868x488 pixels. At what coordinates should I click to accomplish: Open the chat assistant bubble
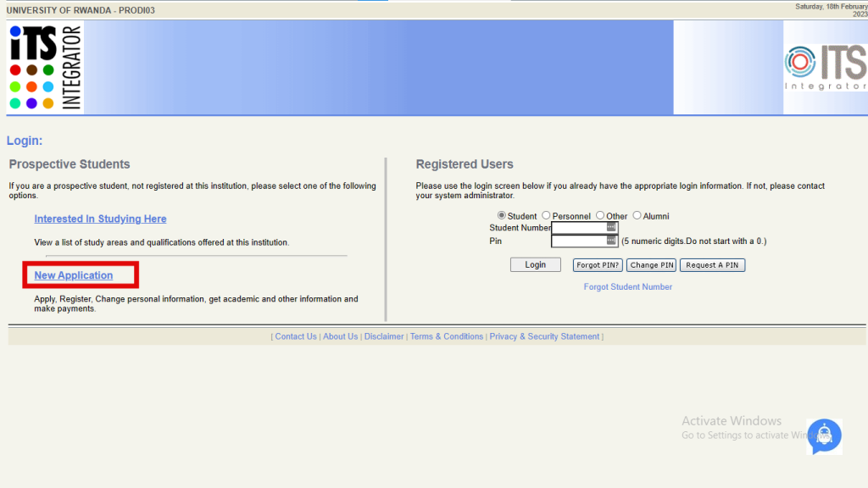(824, 436)
